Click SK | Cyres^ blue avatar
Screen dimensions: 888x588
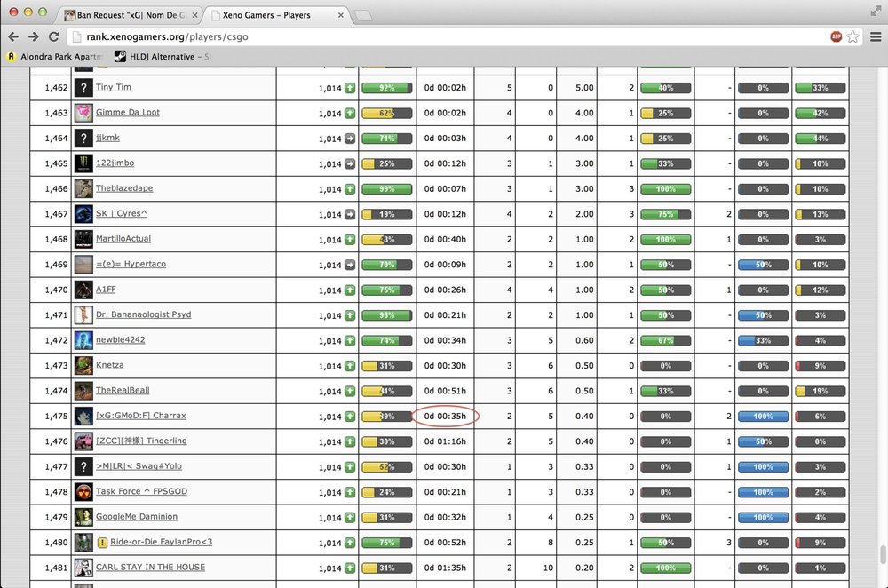(x=83, y=213)
